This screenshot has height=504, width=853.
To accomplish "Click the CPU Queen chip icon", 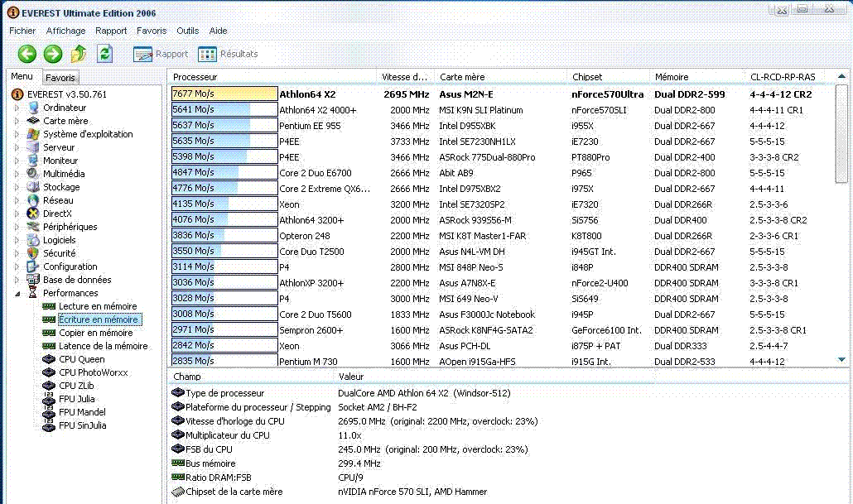I will (x=49, y=359).
